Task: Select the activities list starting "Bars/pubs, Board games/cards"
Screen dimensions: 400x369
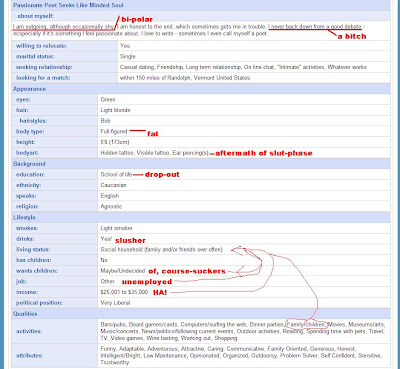Action: point(243,331)
